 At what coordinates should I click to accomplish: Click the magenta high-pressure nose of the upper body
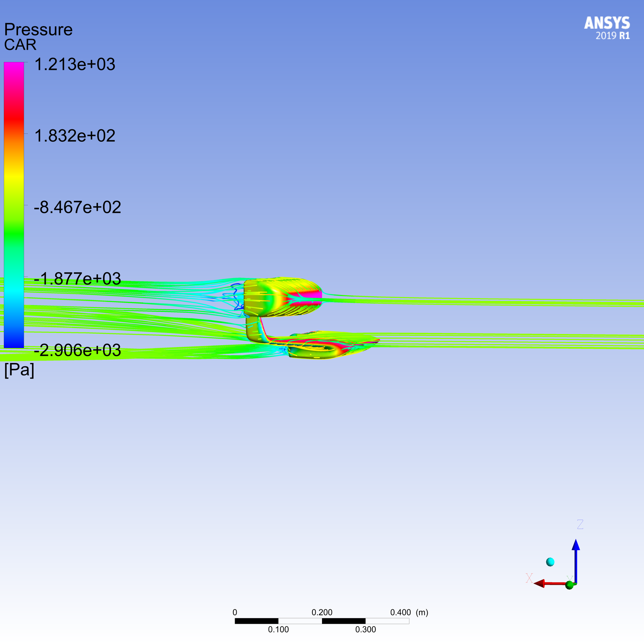(x=313, y=295)
